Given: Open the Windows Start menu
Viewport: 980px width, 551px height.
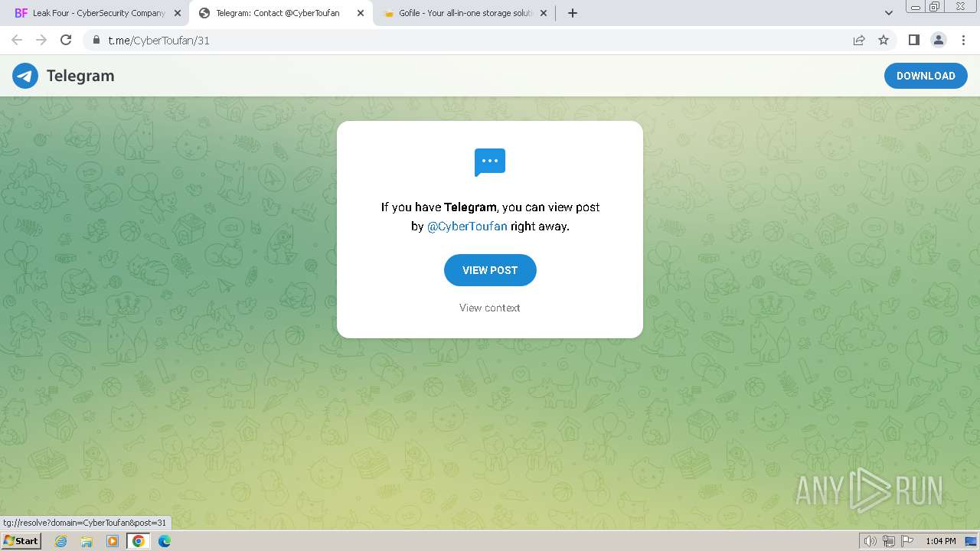Looking at the screenshot, I should 21,541.
